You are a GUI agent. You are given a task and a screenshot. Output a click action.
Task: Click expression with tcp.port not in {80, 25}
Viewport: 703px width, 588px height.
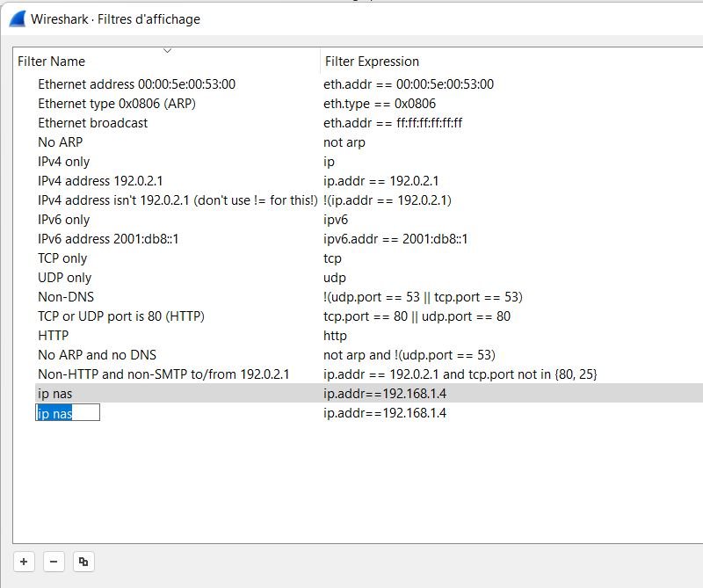[x=460, y=374]
